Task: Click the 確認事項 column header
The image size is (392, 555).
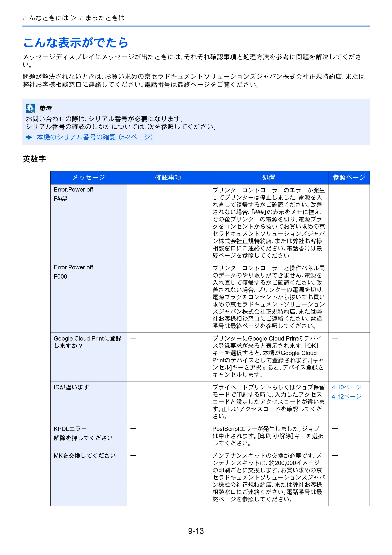Action: point(168,177)
